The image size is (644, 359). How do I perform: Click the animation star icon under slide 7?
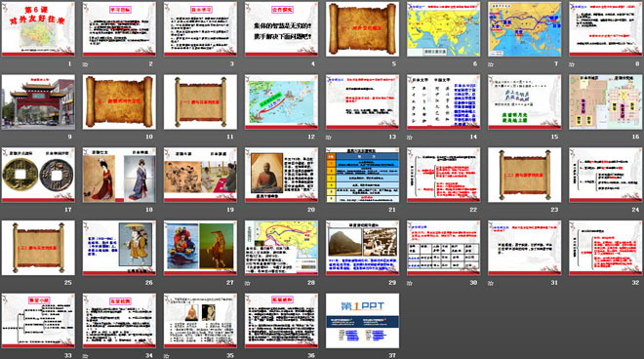pos(491,64)
